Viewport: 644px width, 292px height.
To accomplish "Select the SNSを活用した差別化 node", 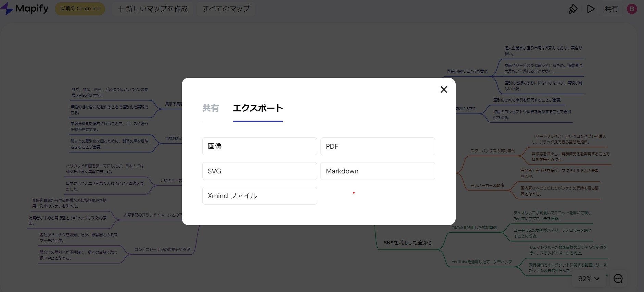I will pyautogui.click(x=407, y=243).
